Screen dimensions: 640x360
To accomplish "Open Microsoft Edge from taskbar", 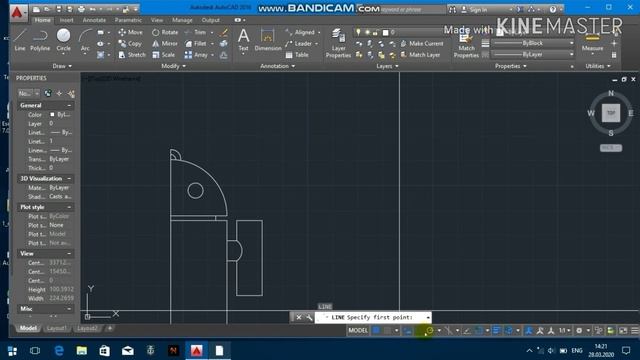I will click(x=59, y=351).
